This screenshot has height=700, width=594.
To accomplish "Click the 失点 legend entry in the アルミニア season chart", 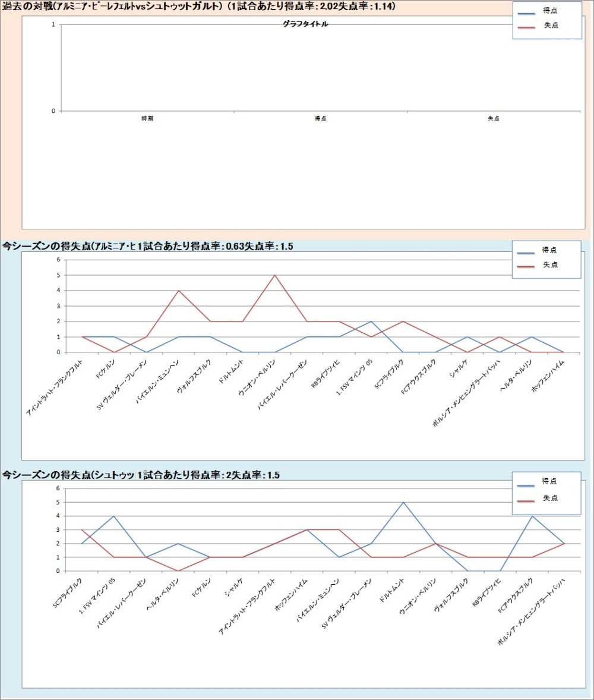I will pyautogui.click(x=550, y=265).
